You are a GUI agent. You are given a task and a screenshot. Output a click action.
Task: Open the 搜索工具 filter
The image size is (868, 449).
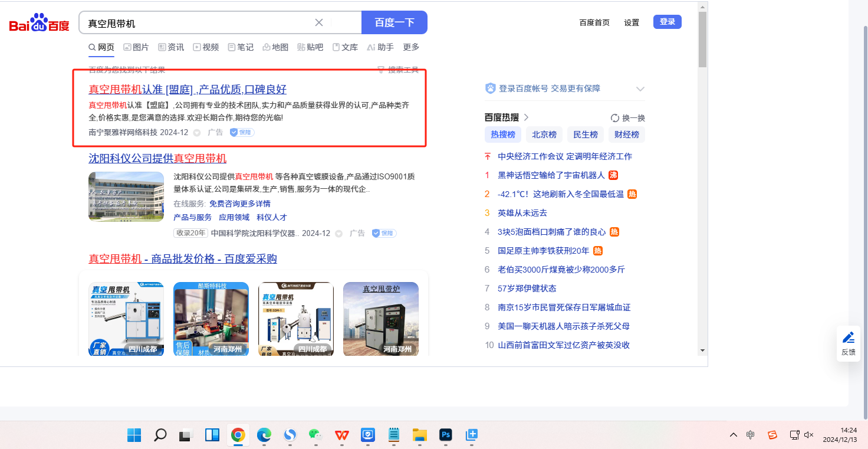pyautogui.click(x=398, y=70)
